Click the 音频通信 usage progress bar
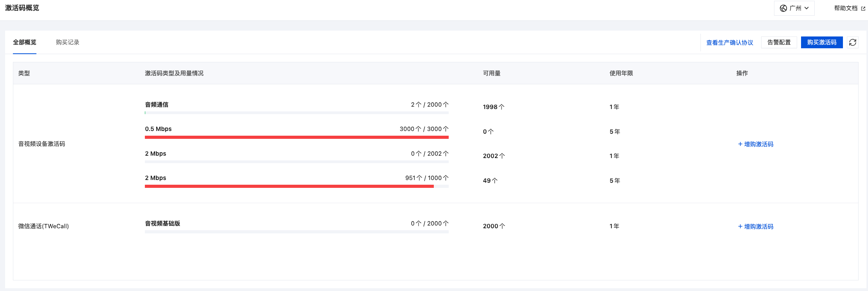Screen dimensions: 868x291 pyautogui.click(x=296, y=113)
